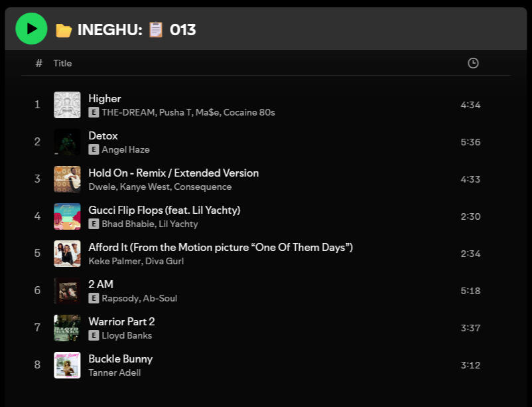Open Afford It album cover thumbnail
This screenshot has width=532, height=407.
point(67,254)
